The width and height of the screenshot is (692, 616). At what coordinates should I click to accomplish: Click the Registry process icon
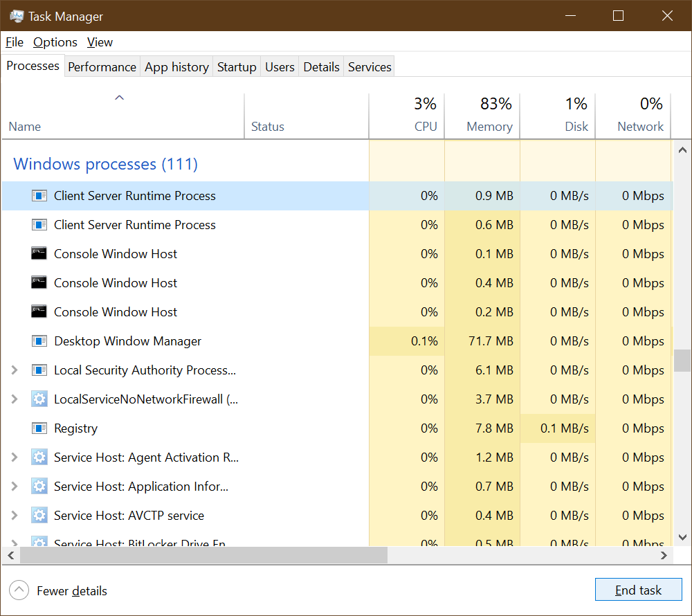39,428
